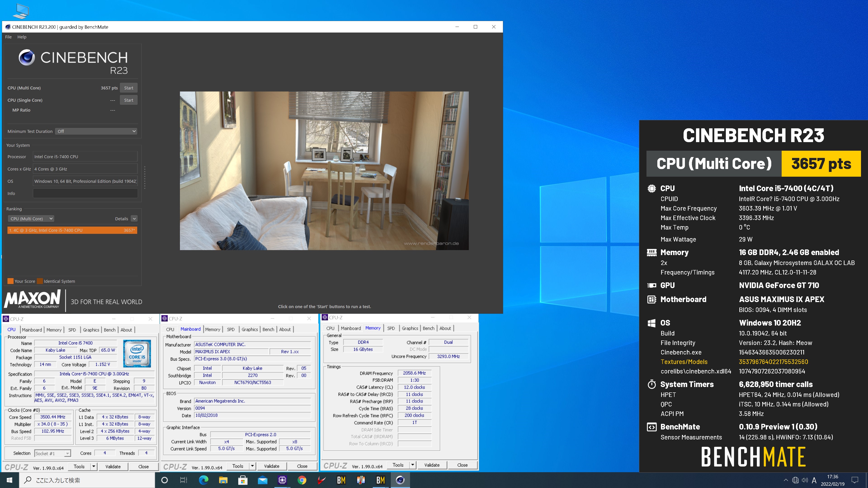Click the middle CPU-Z window's title icon

pyautogui.click(x=165, y=319)
